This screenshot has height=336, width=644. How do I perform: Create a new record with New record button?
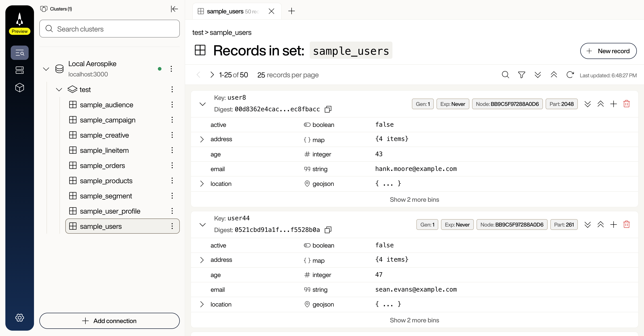tap(608, 51)
